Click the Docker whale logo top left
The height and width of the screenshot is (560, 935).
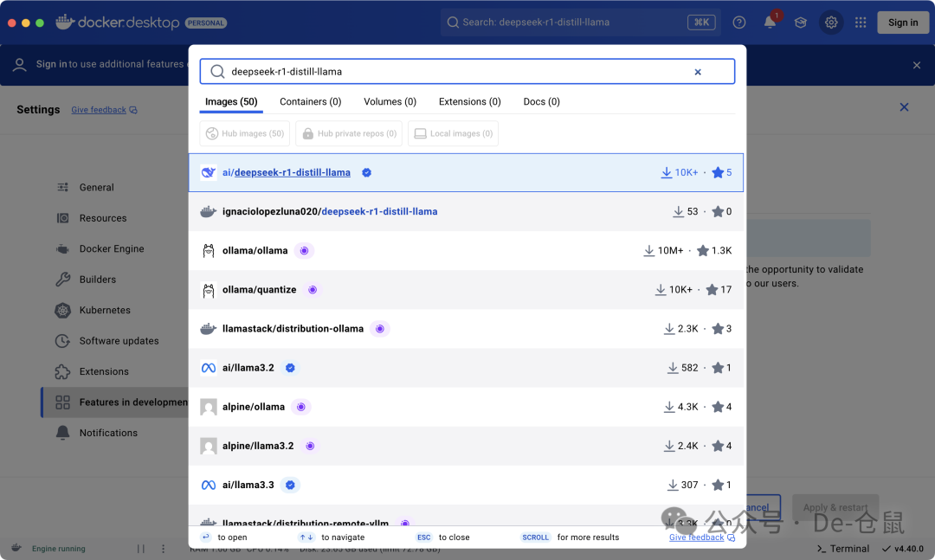coord(67,22)
